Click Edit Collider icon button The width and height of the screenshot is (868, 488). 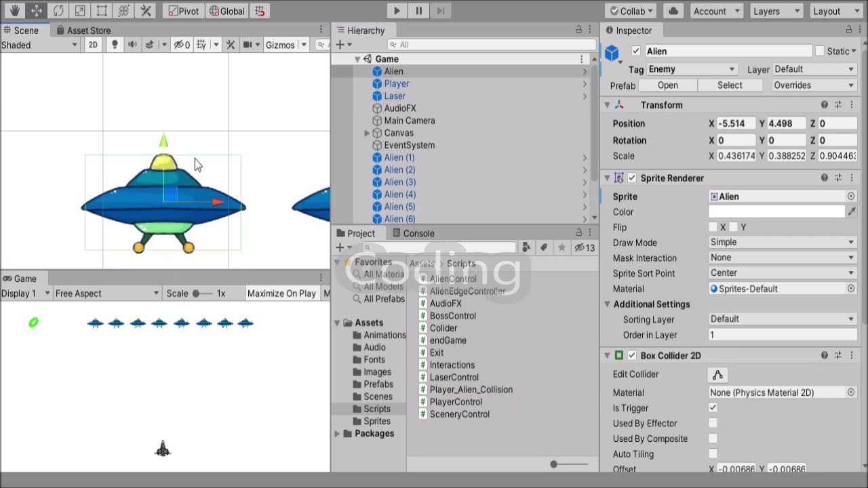pos(717,374)
